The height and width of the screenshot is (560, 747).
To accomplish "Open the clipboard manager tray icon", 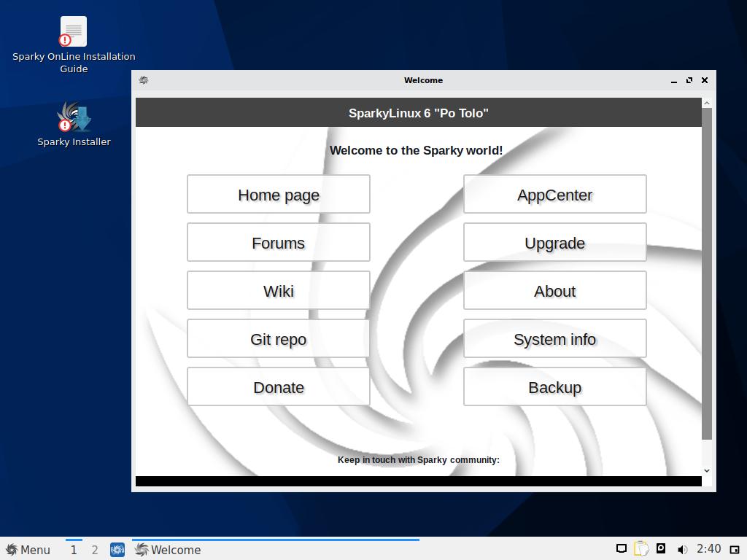I will coord(640,549).
